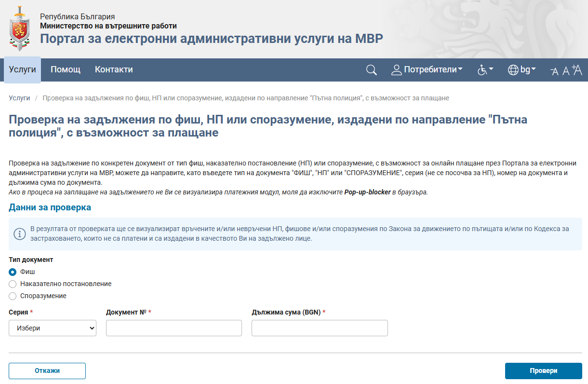Click into the Дължима сума (BGN) field
The width and height of the screenshot is (588, 384).
(x=320, y=328)
